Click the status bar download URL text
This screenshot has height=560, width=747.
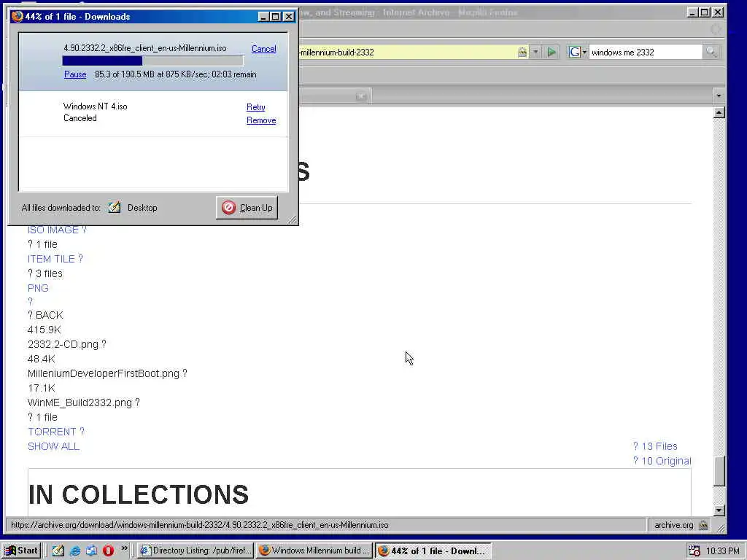[x=200, y=525]
